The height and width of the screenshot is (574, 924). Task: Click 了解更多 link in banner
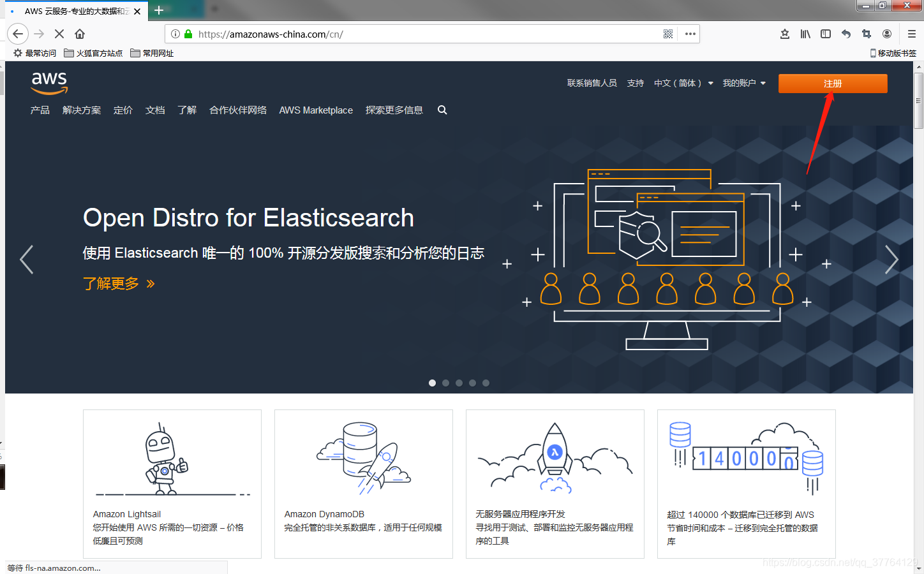pos(119,283)
